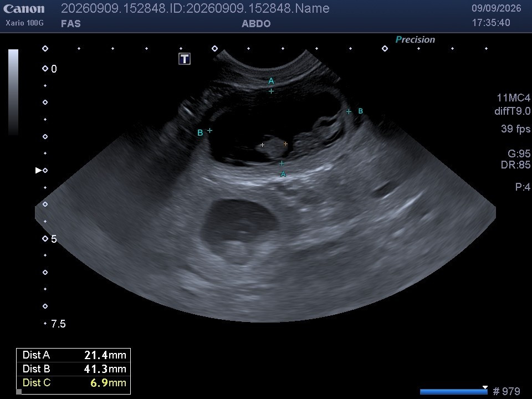The image size is (532, 399).
Task: Click the DR:85 dynamic range value
Action: click(515, 165)
